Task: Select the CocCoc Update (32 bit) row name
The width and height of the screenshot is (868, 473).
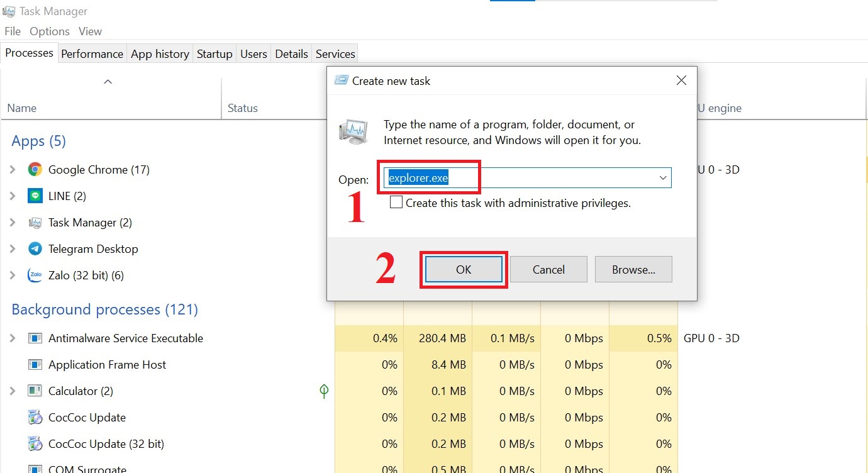Action: click(x=106, y=443)
